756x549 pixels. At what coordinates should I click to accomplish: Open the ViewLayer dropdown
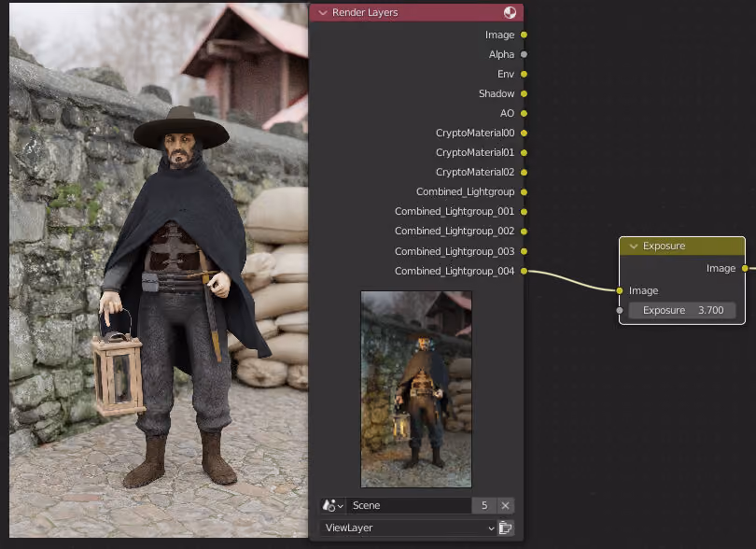409,528
